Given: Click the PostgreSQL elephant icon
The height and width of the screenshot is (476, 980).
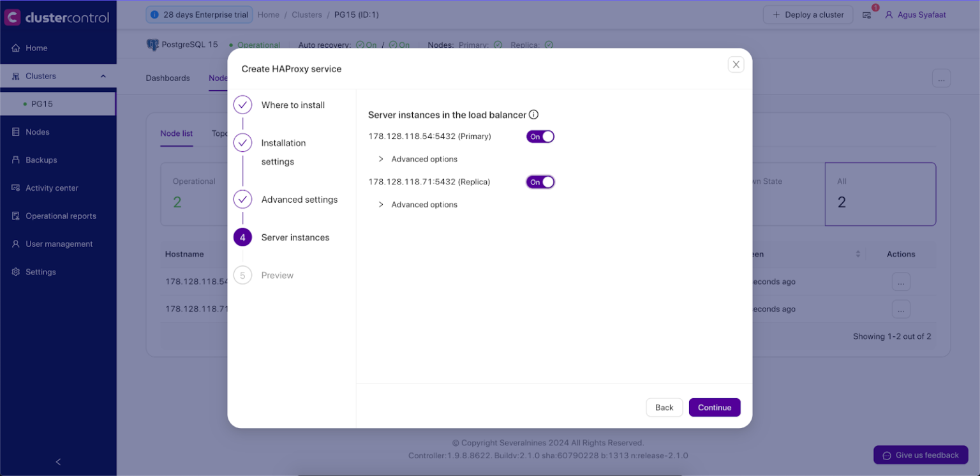Looking at the screenshot, I should [152, 45].
